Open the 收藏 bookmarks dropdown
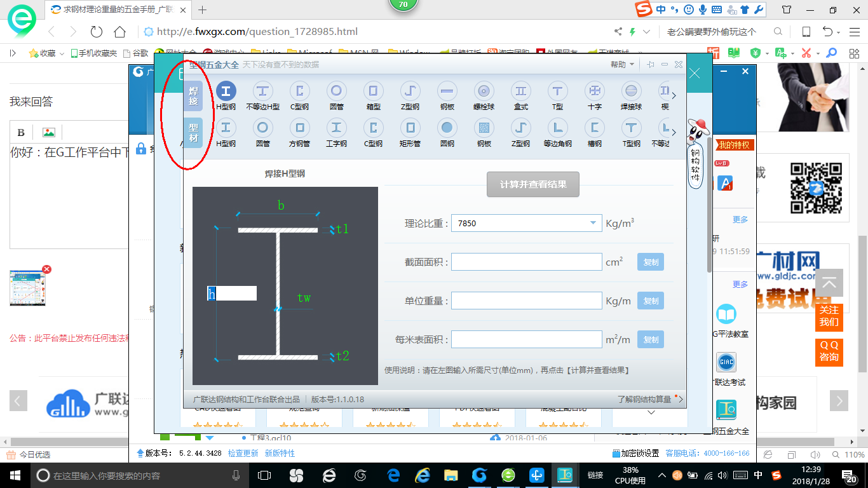 [x=46, y=53]
